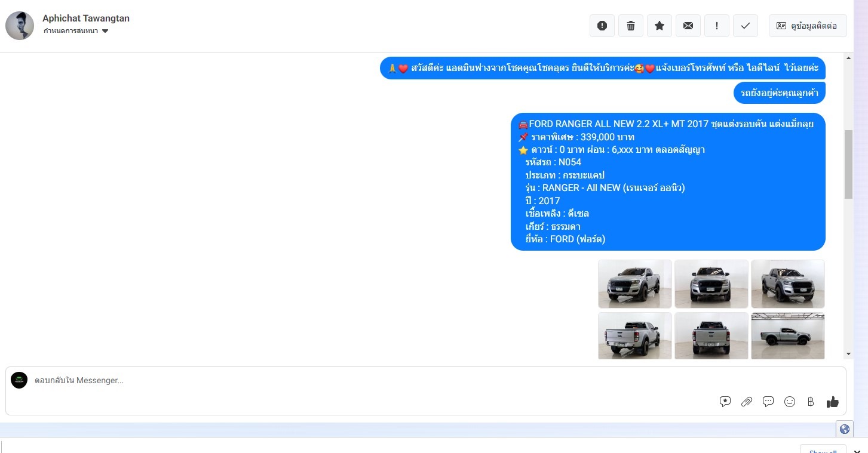This screenshot has height=453, width=868.
Task: Send a thumbs-up like
Action: coord(833,402)
